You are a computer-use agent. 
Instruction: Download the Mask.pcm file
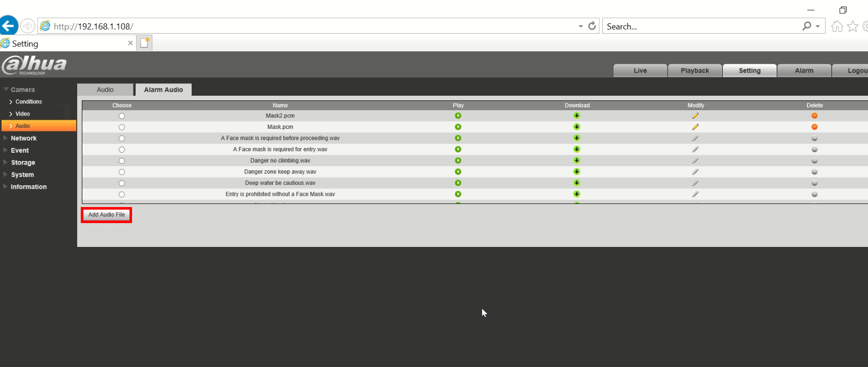click(576, 127)
